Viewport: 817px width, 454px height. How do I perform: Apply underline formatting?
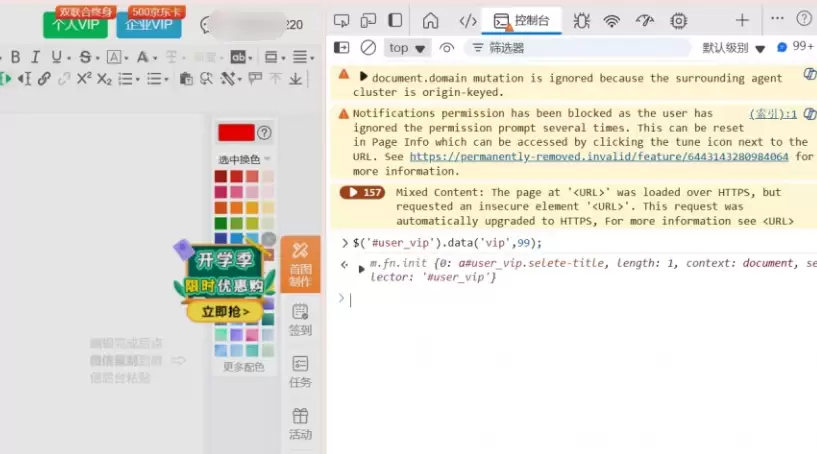coord(56,57)
